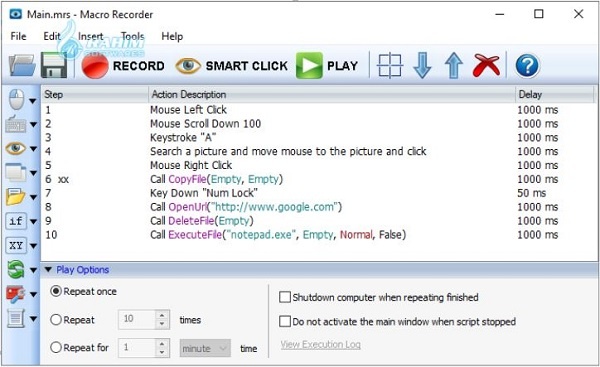600x367 pixels.
Task: Select the Key Down "Num Lock" step
Action: coord(204,193)
